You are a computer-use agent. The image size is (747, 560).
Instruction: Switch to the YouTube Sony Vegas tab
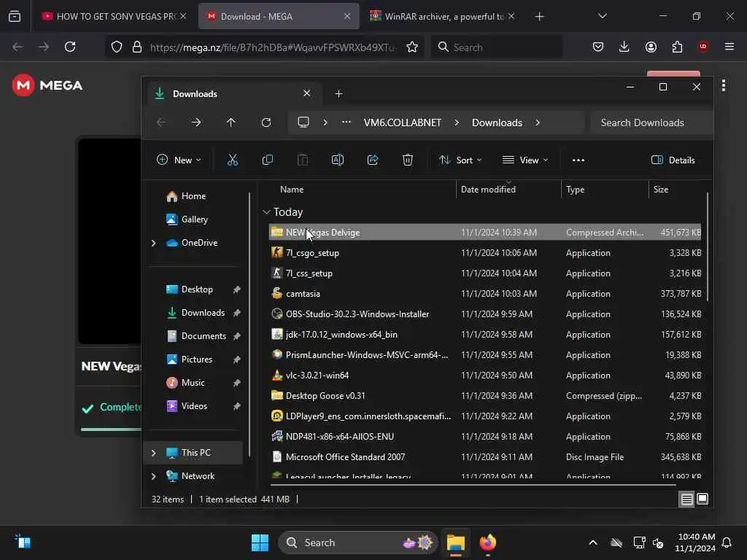pos(113,16)
